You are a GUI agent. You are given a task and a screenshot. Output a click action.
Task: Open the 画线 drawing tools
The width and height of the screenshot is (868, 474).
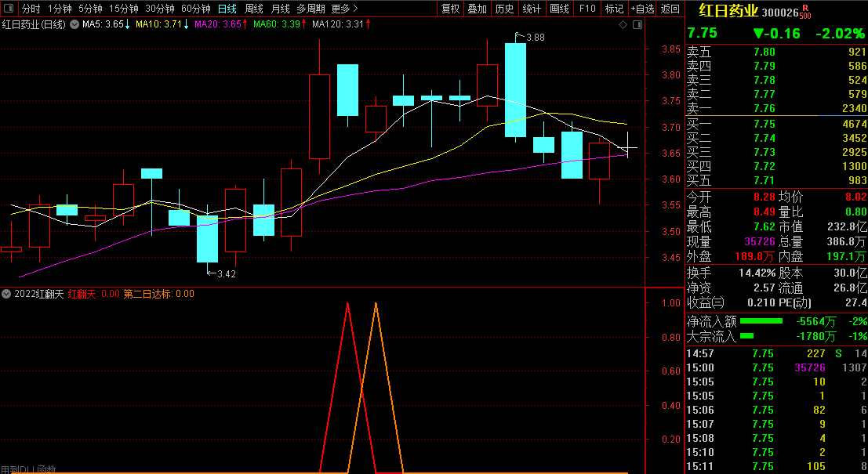coord(559,9)
